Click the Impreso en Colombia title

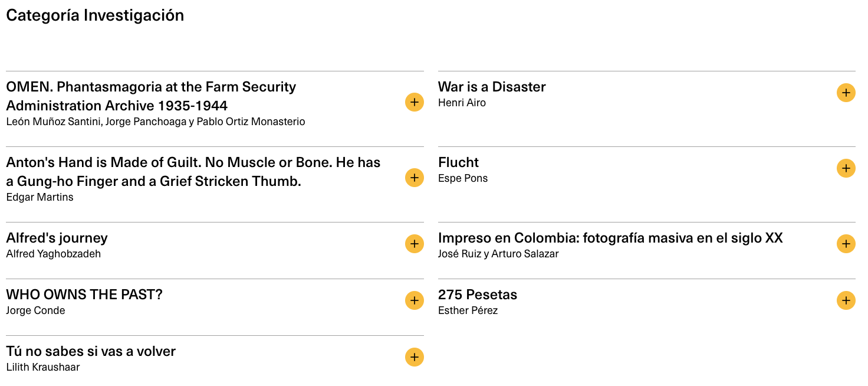point(610,238)
